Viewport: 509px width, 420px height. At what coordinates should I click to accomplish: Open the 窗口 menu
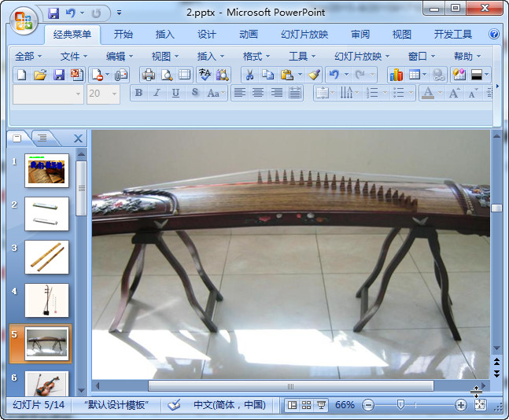[422, 57]
